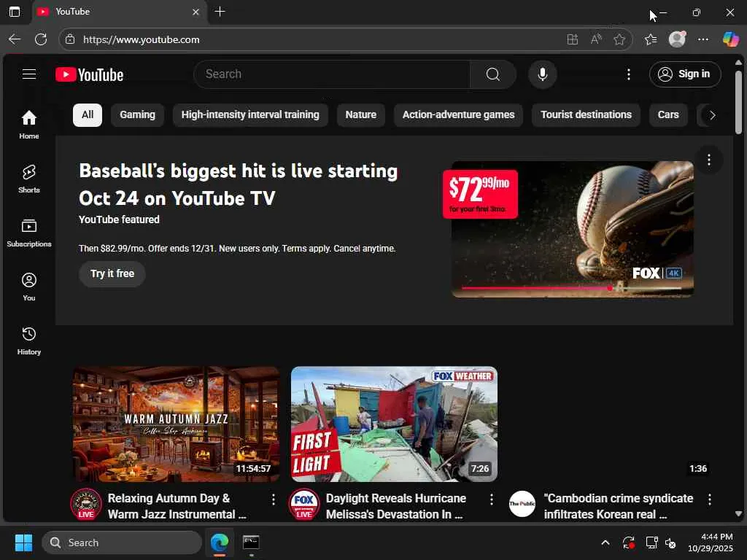Open the You section in sidebar

coord(29,287)
